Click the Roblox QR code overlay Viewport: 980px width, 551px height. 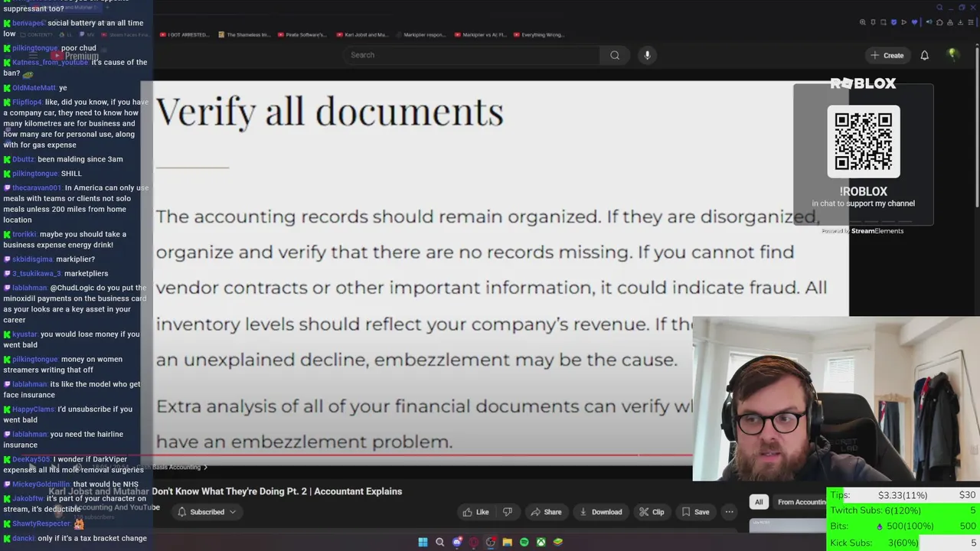864,142
